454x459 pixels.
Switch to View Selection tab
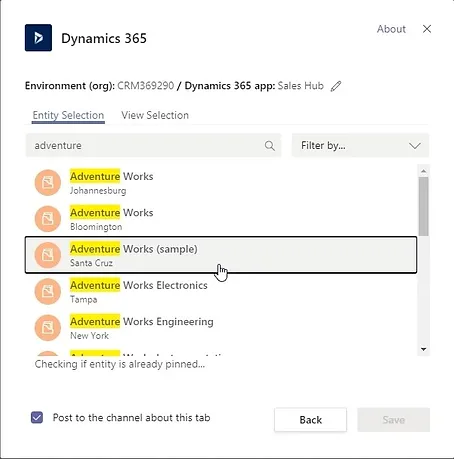(x=155, y=115)
